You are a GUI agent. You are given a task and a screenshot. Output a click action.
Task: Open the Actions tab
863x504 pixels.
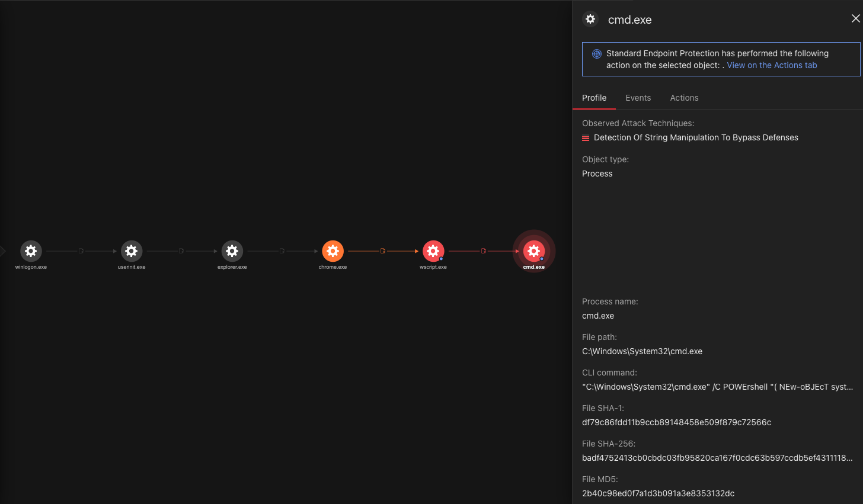[x=684, y=98]
